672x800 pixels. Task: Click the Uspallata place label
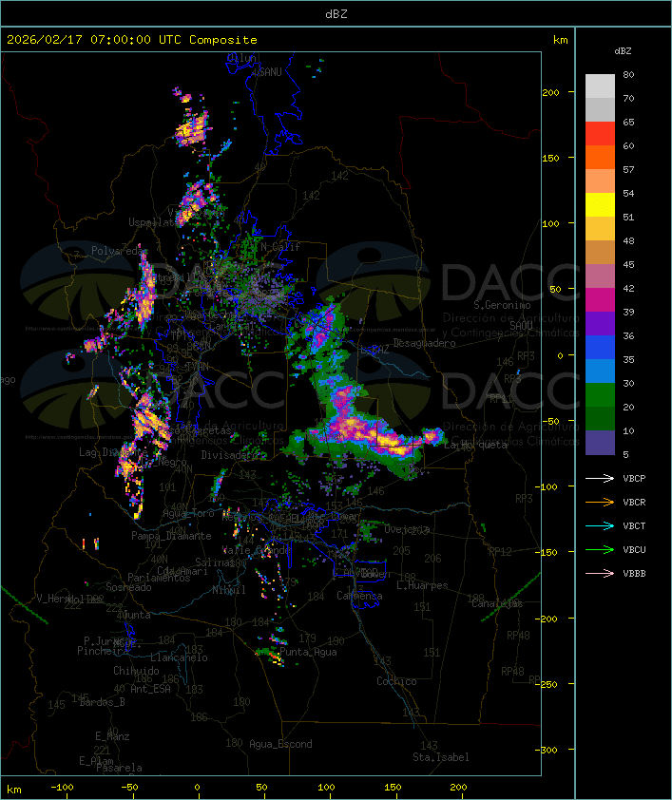coord(154,222)
